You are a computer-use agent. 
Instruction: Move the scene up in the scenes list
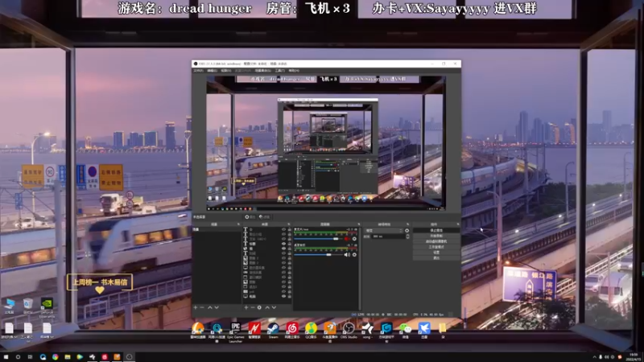pos(210,307)
